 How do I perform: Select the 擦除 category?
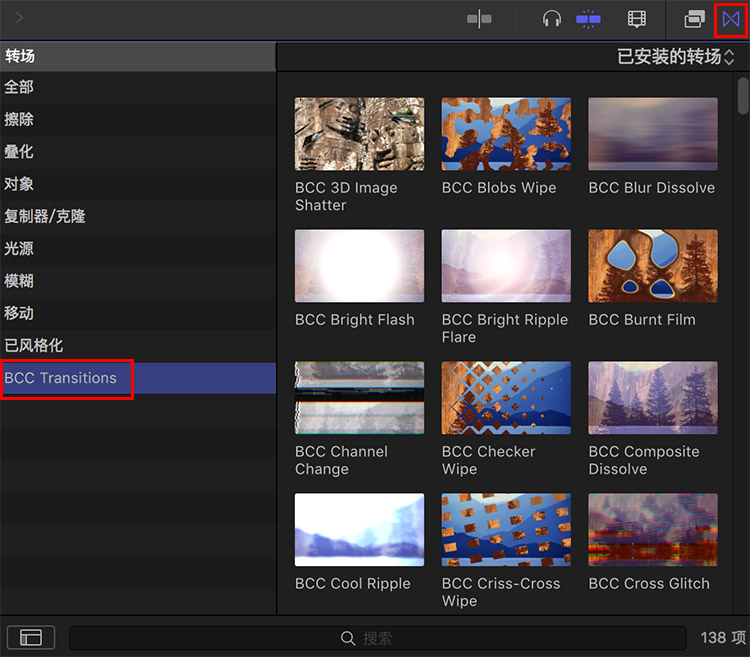[x=138, y=120]
